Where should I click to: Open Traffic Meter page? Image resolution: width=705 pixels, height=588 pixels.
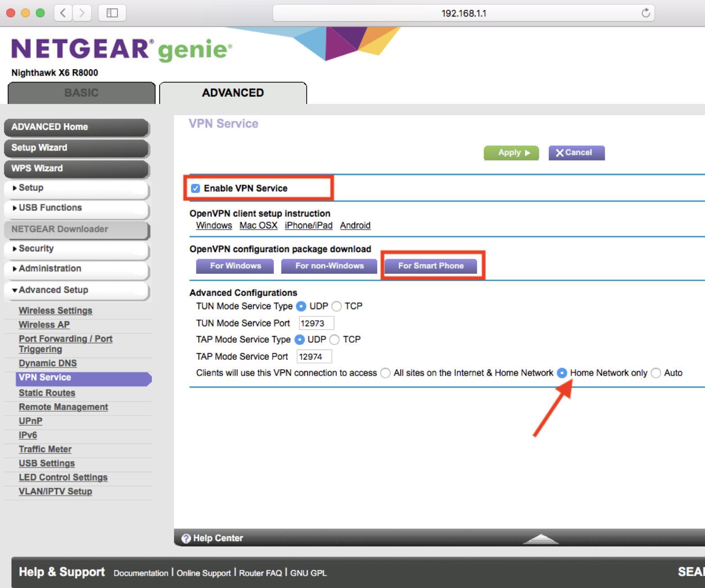45,449
